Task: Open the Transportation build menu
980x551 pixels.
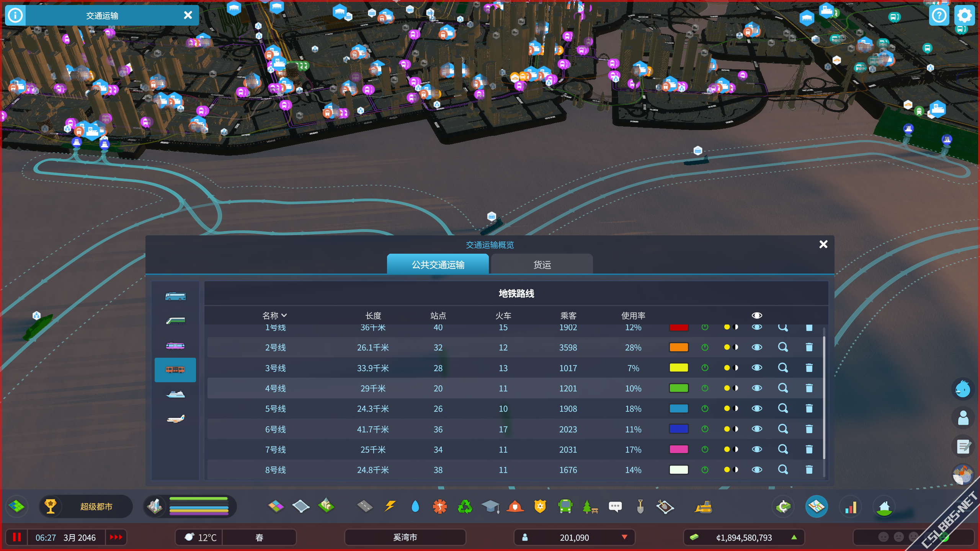Action: pyautogui.click(x=565, y=507)
